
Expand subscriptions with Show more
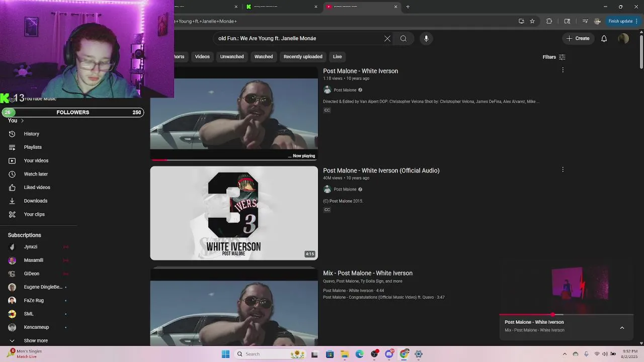tap(35, 340)
